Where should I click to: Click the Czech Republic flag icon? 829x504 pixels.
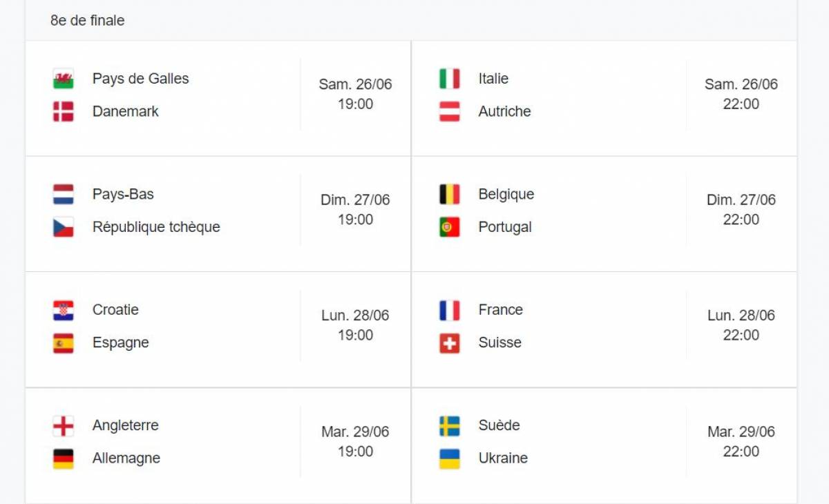(63, 227)
